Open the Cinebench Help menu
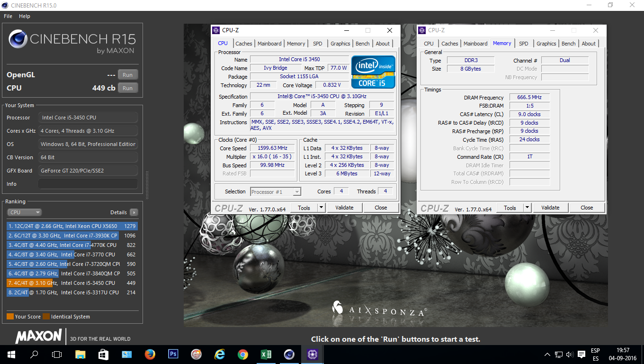 (x=25, y=16)
